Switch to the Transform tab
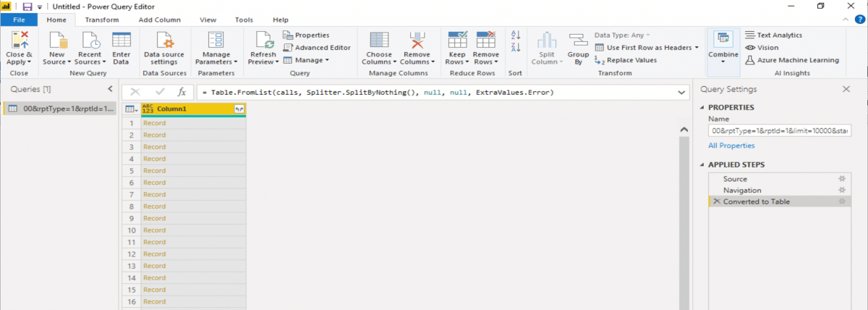The image size is (868, 310). coord(102,20)
